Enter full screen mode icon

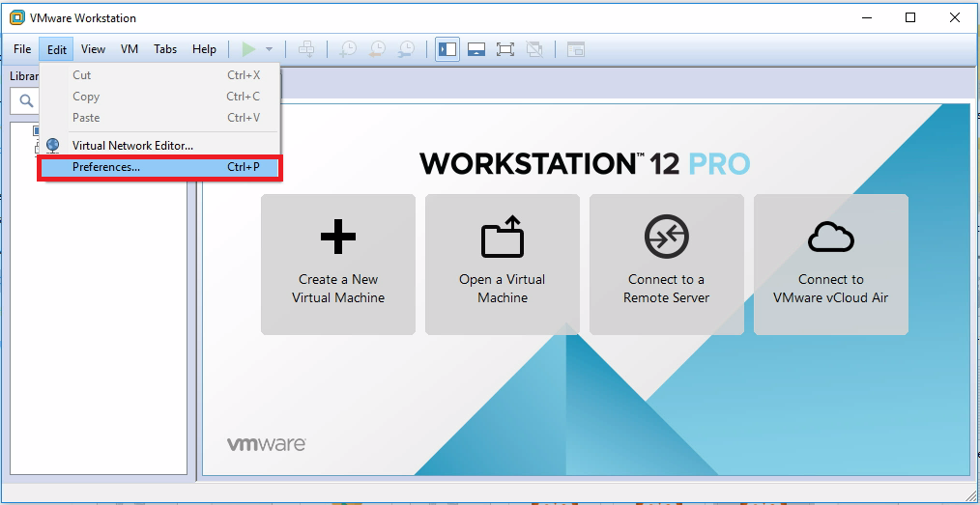(505, 49)
